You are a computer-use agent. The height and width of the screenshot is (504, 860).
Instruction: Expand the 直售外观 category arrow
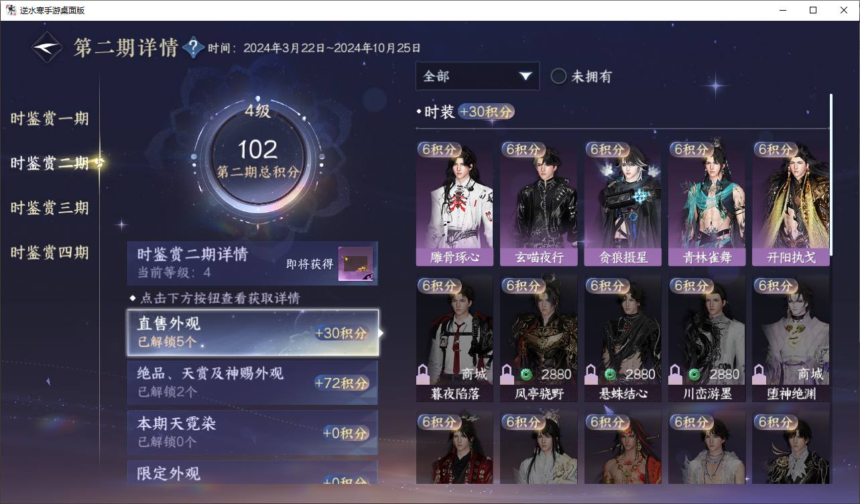coord(381,332)
